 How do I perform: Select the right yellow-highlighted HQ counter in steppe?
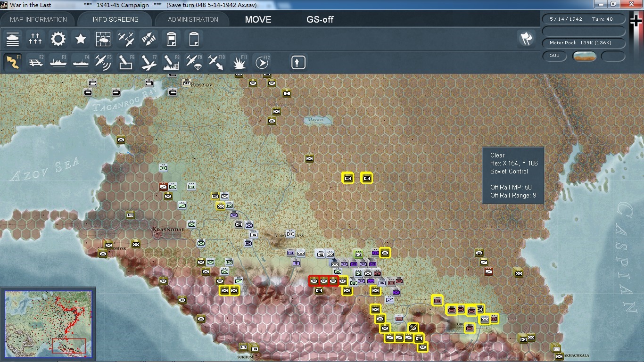pos(367,178)
